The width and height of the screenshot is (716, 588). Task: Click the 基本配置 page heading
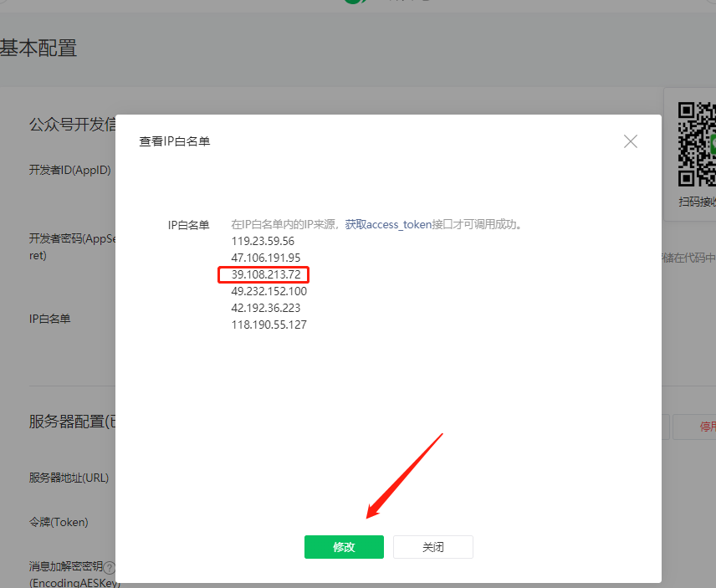(x=38, y=48)
